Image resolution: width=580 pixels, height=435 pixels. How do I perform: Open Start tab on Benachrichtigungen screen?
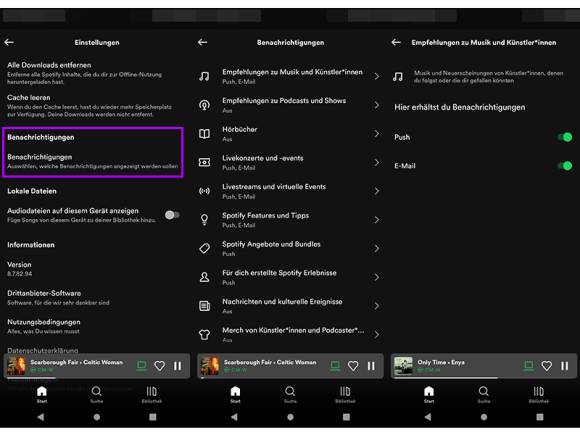(235, 395)
